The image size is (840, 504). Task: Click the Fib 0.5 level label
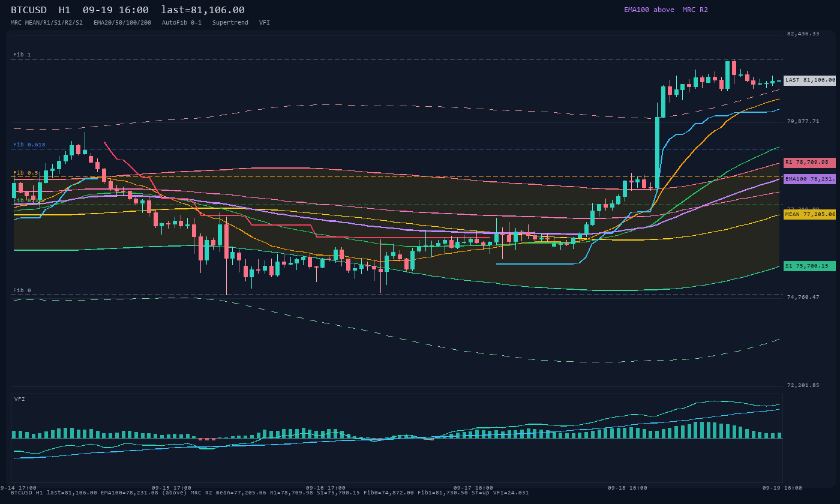click(x=26, y=173)
